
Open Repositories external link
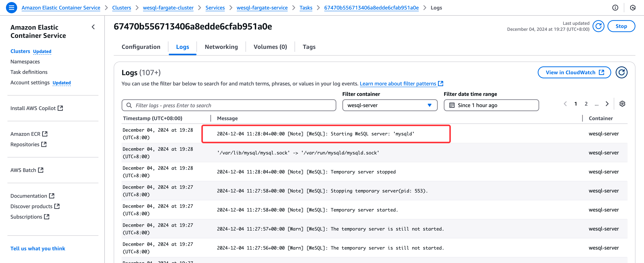tap(28, 145)
